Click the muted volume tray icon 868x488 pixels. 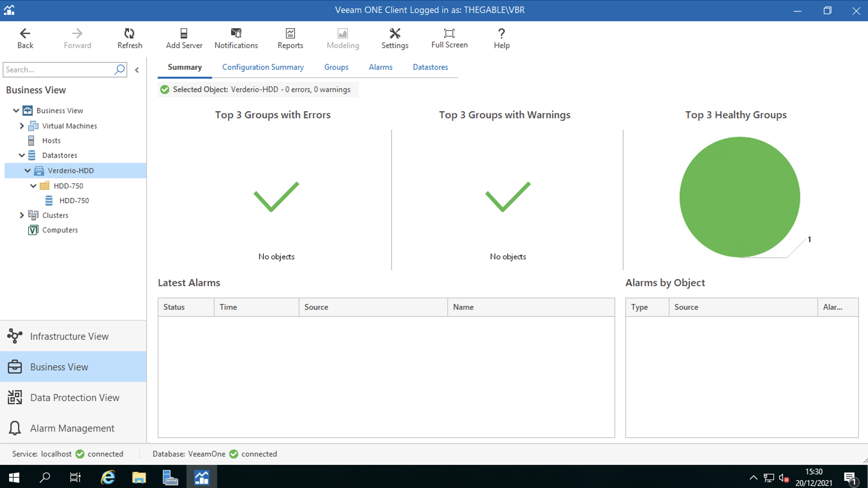pos(784,477)
